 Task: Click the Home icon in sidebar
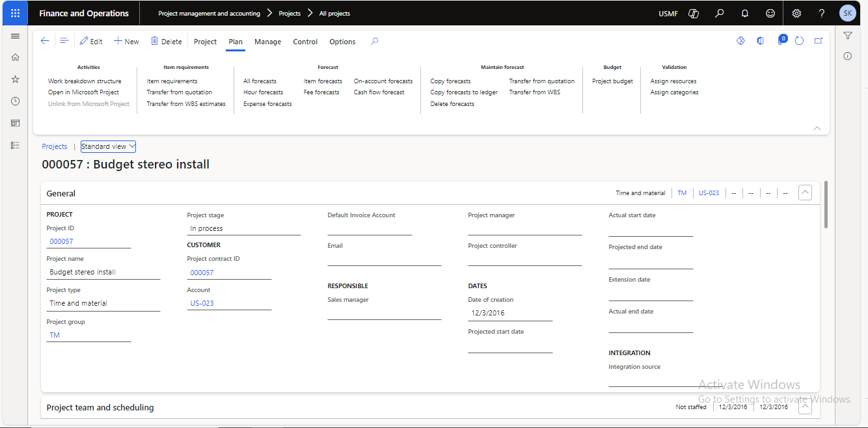tap(15, 57)
